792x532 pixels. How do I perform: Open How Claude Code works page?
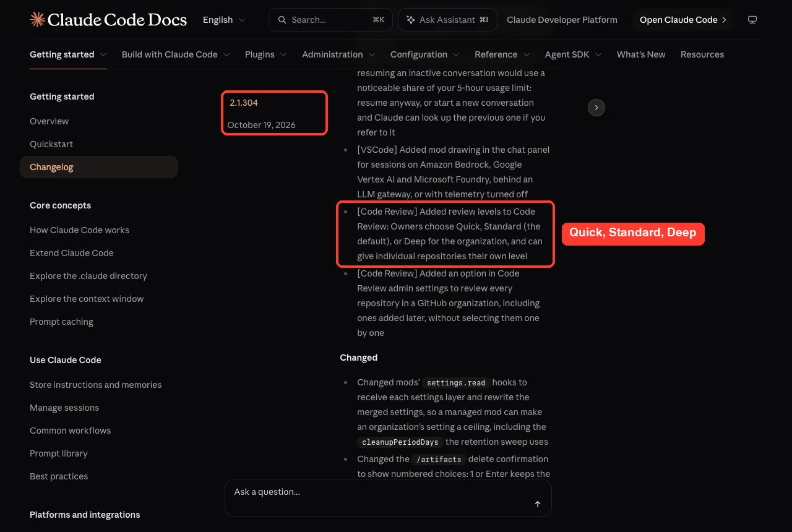click(x=79, y=230)
